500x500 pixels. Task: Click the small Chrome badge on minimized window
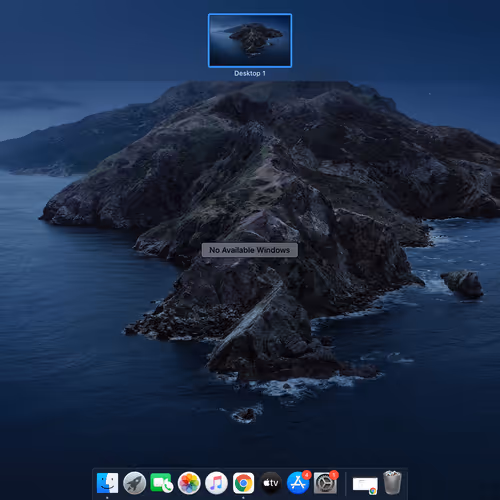click(373, 490)
